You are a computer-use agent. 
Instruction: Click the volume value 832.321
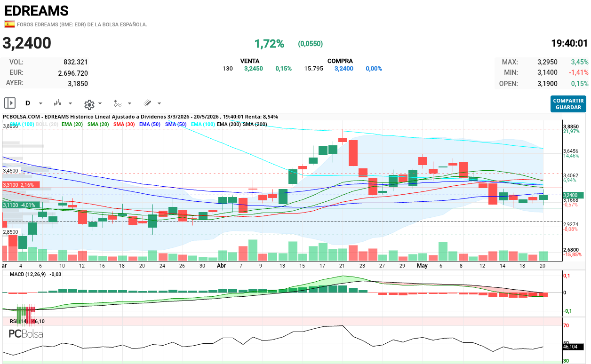pos(76,62)
